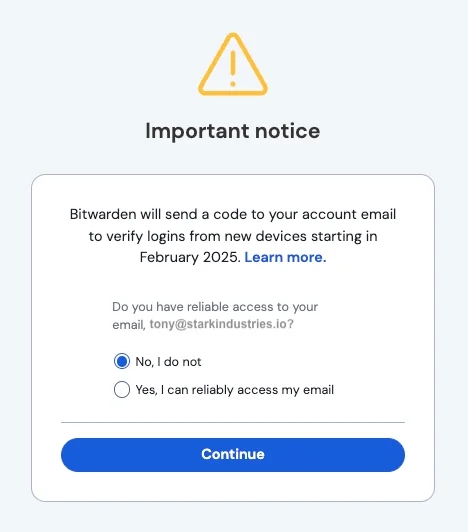
Task: Click the "Yes, I can reliably access" label text
Action: [x=208, y=390]
